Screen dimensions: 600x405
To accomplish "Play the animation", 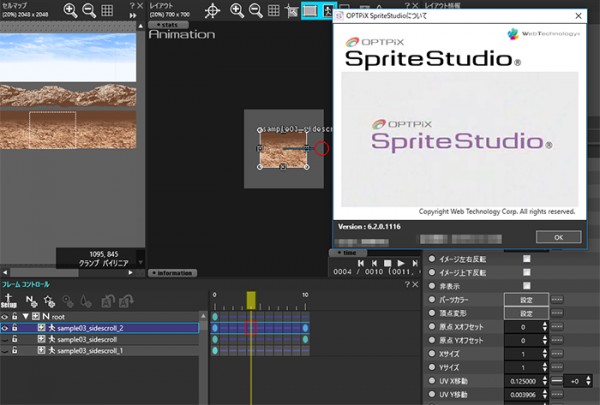I will coord(401,263).
